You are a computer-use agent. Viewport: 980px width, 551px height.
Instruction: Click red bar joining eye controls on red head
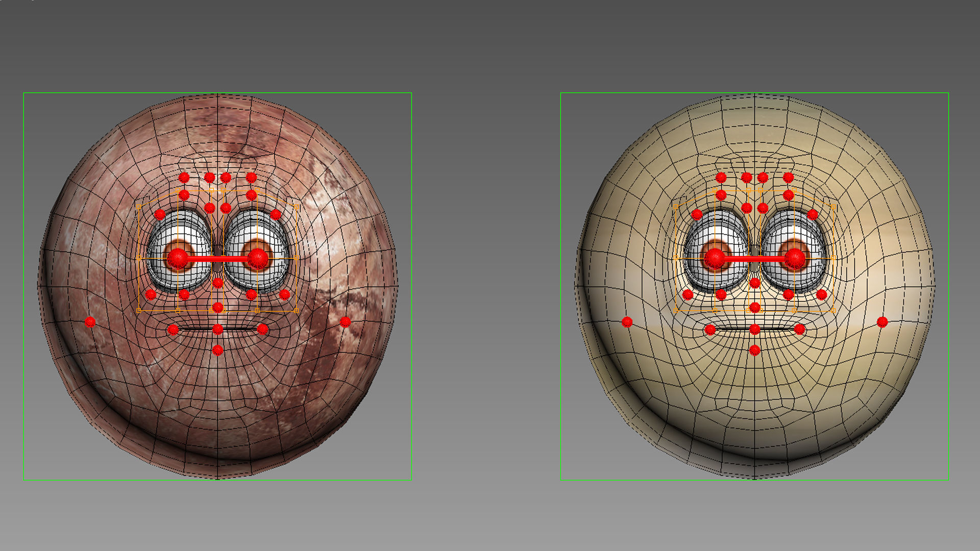217,259
